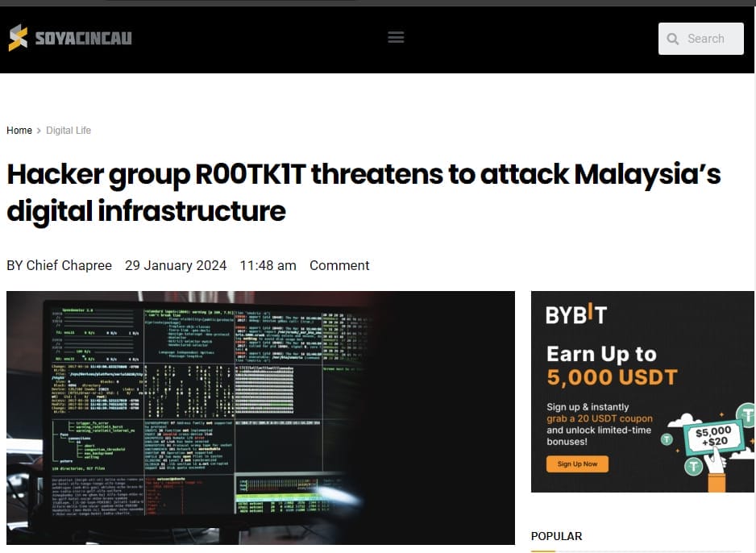Open author Chief Chapree's page
The height and width of the screenshot is (553, 756).
(x=69, y=265)
